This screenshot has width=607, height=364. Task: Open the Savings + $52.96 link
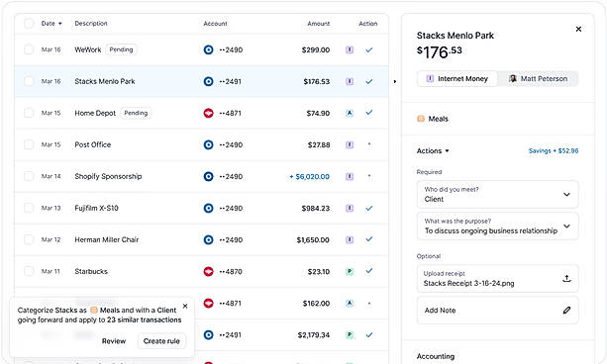[554, 151]
